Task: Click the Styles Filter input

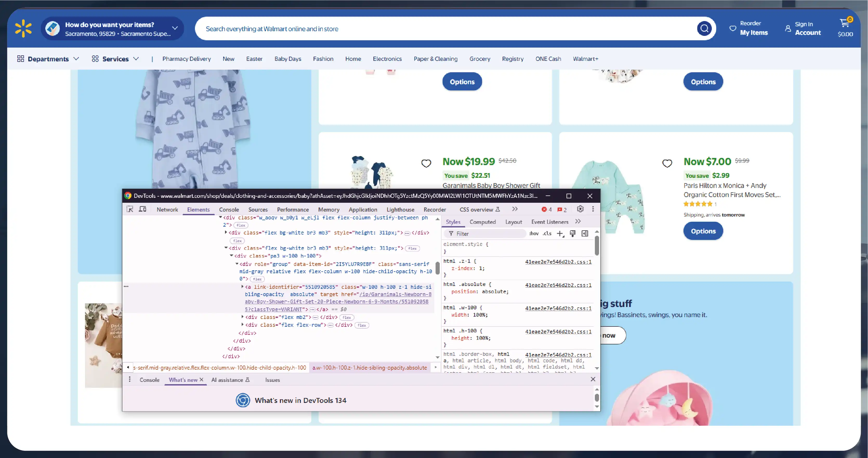Action: (485, 234)
